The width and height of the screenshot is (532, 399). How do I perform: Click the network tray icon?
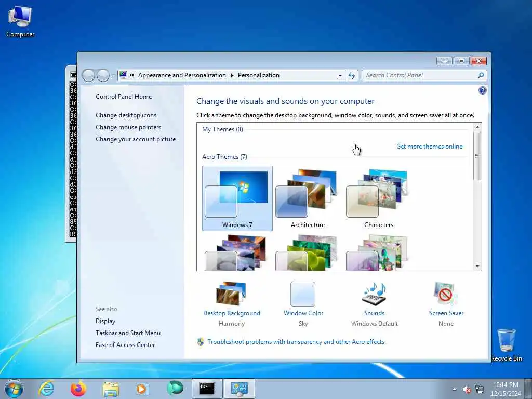pos(480,390)
